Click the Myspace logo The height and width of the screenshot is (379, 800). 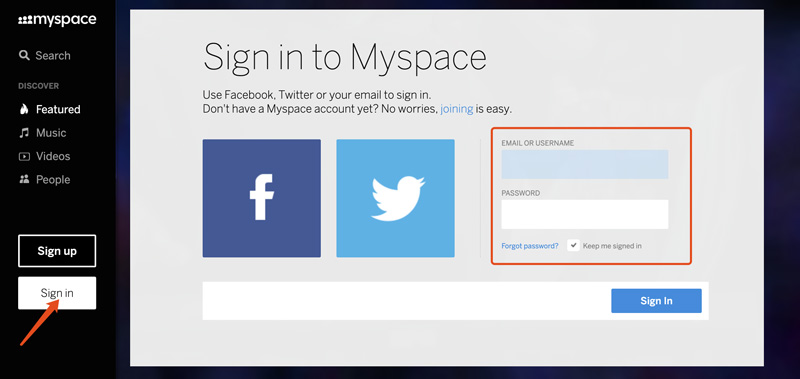[57, 20]
